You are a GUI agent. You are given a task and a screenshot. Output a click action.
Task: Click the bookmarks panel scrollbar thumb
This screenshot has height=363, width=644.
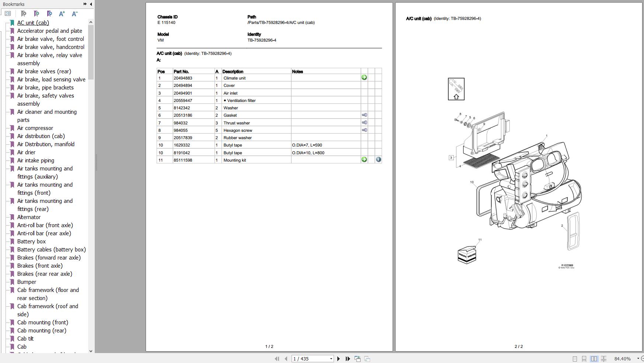coord(91,52)
